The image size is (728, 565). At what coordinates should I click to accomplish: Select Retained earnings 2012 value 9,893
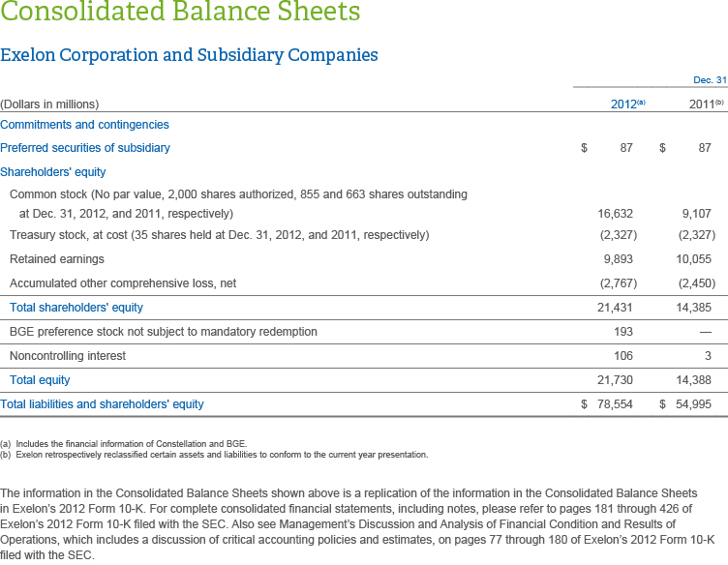click(618, 259)
